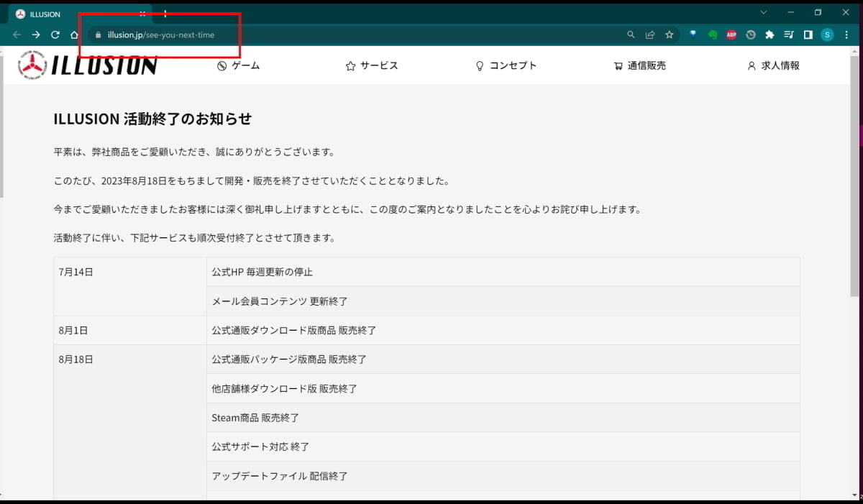Open the Evernote elephant extension
Screen dimensions: 863x504
[713, 35]
